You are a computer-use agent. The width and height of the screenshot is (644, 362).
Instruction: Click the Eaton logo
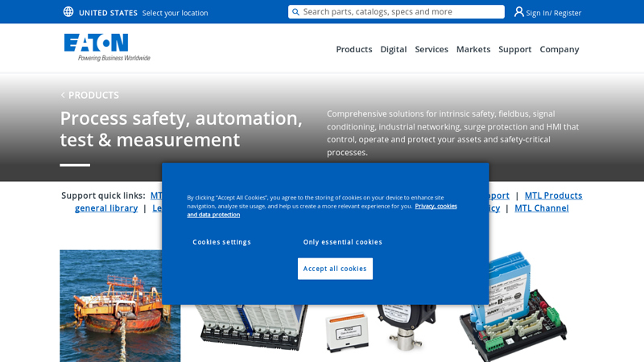tap(107, 47)
